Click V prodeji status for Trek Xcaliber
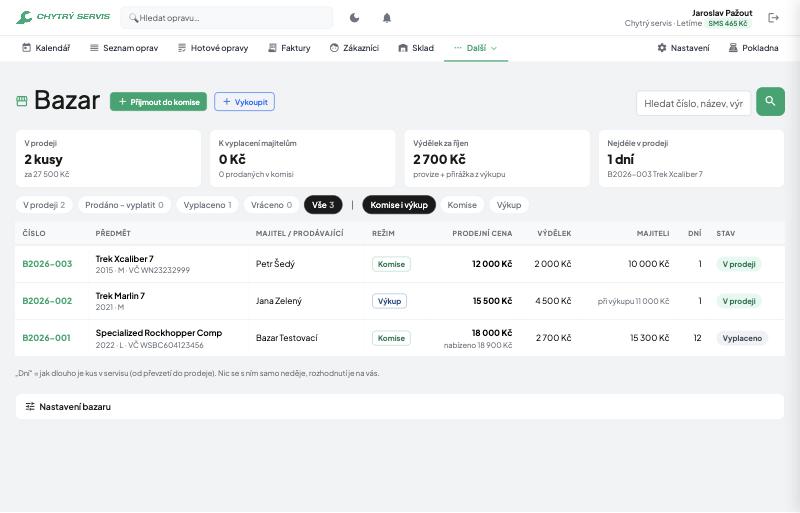Screen dimensions: 800x513 (x=739, y=264)
